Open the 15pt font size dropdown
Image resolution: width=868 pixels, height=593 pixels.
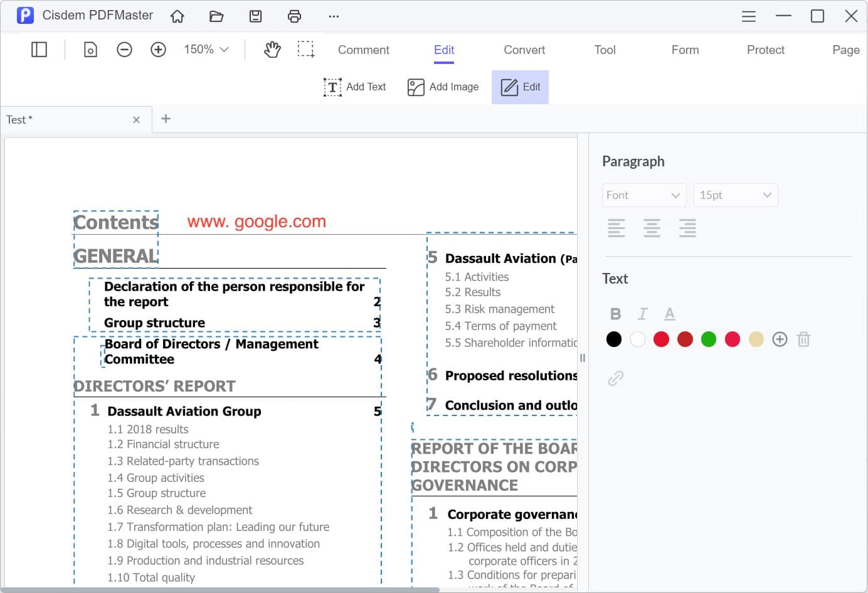(736, 195)
